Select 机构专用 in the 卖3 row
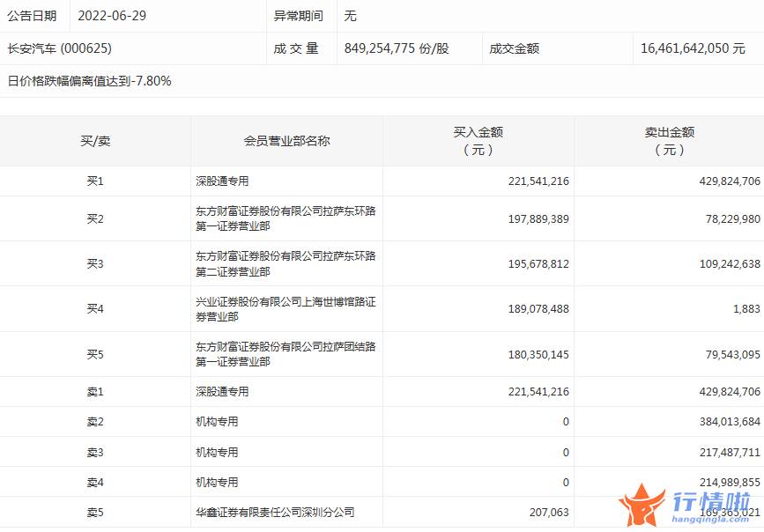The image size is (764, 532). [217, 453]
